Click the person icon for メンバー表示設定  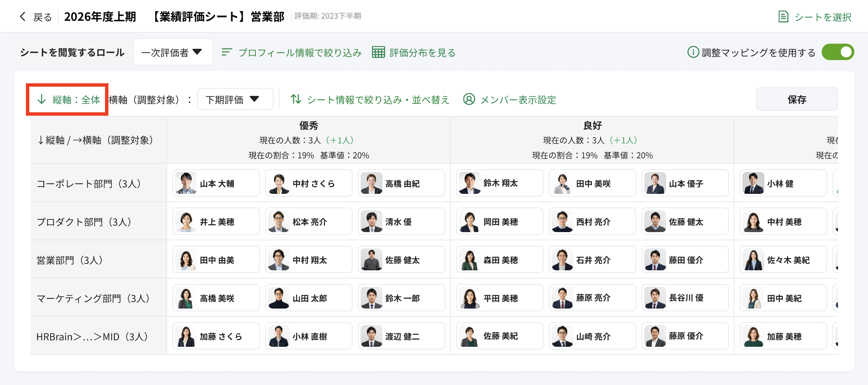(x=469, y=99)
